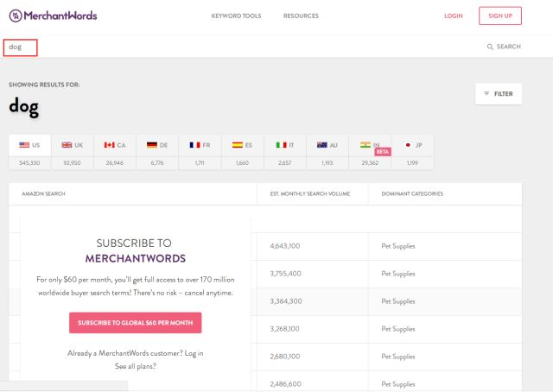The width and height of the screenshot is (553, 392).
Task: Click the Sign Up button
Action: [x=500, y=16]
